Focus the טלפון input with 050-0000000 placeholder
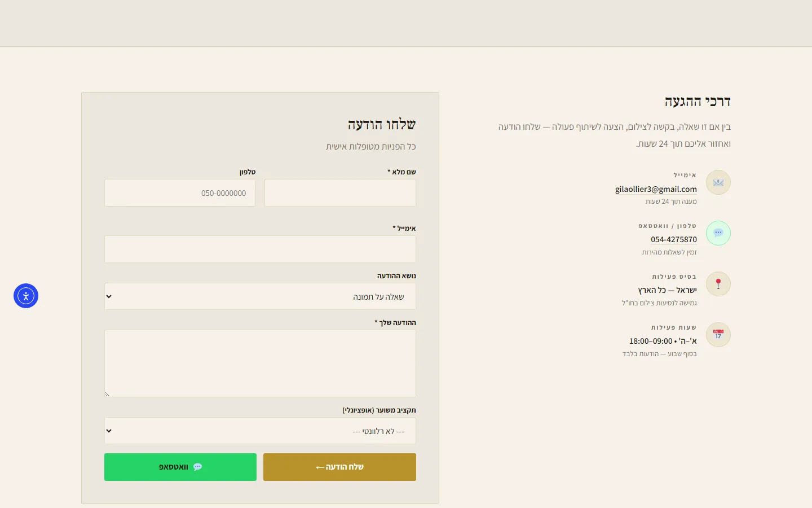The image size is (812, 508). 180,193
